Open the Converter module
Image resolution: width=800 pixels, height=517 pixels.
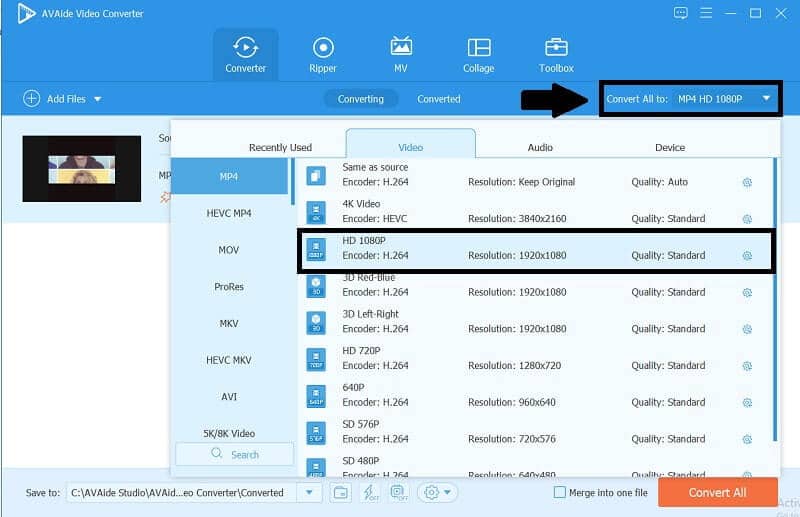245,55
